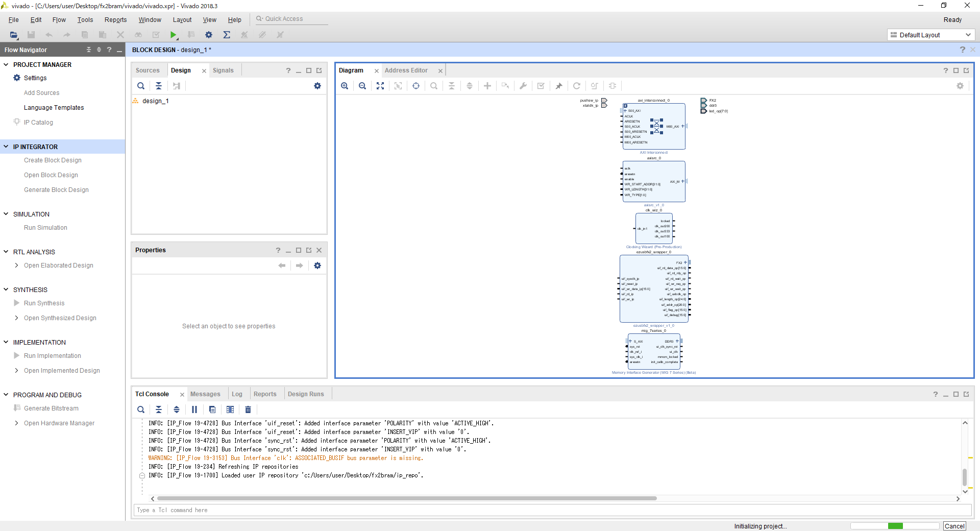Clear the Tcl Console with trash icon
This screenshot has height=531, width=980.
point(248,409)
